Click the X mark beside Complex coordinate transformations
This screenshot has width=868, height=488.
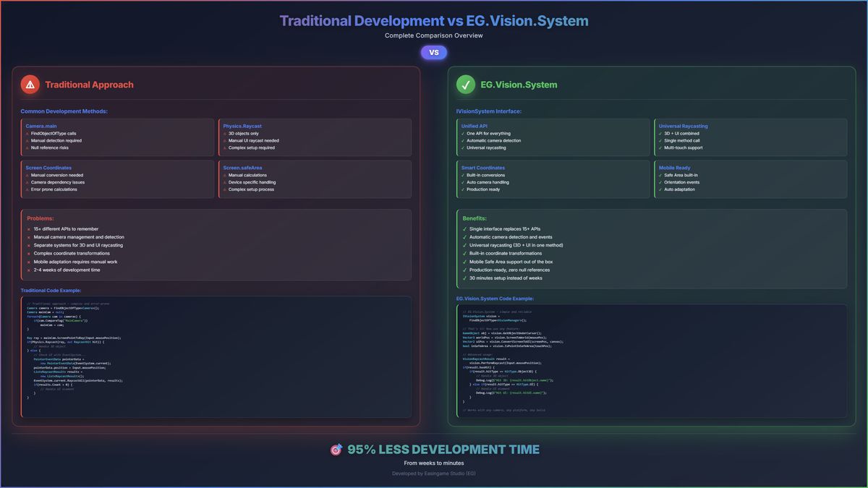29,254
